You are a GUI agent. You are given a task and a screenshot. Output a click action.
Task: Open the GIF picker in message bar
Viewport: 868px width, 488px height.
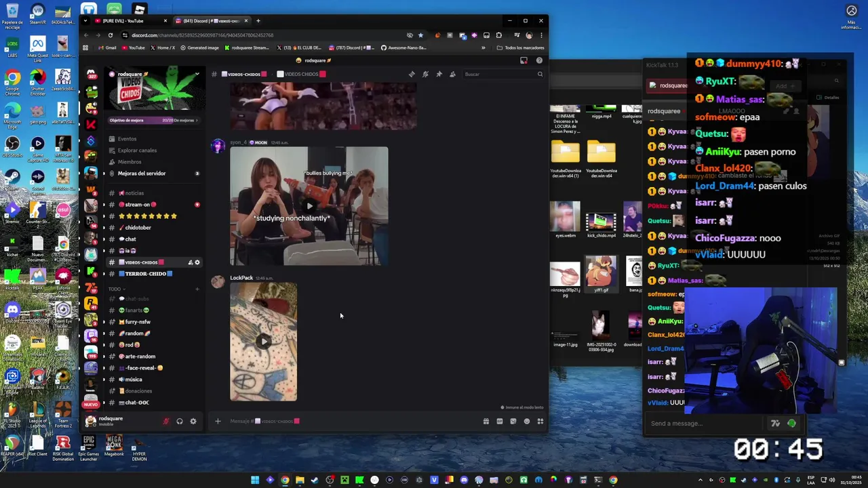click(x=499, y=421)
